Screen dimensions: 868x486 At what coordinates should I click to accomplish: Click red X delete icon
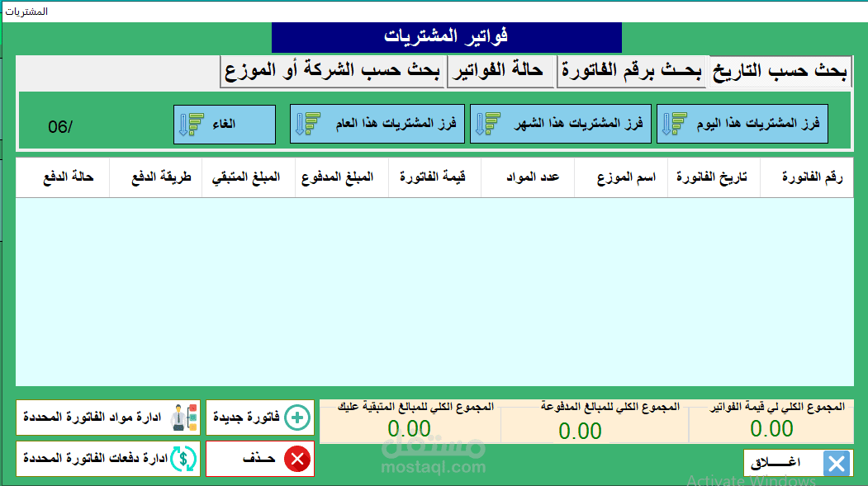pyautogui.click(x=297, y=459)
